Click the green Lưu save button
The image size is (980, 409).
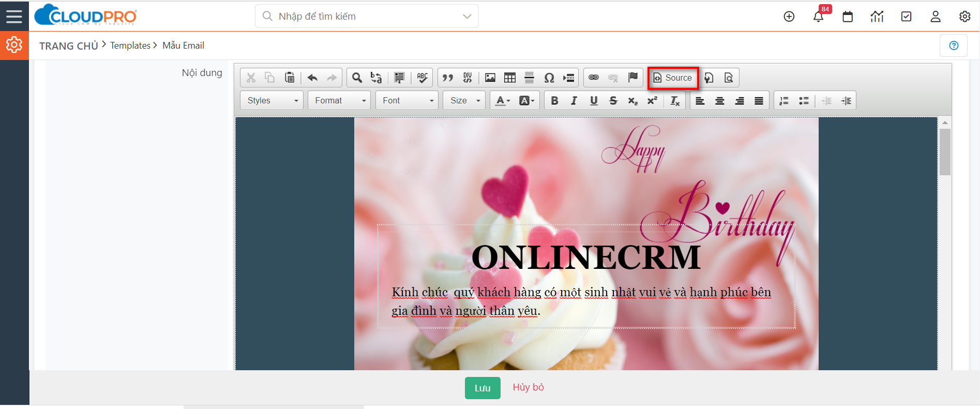483,388
